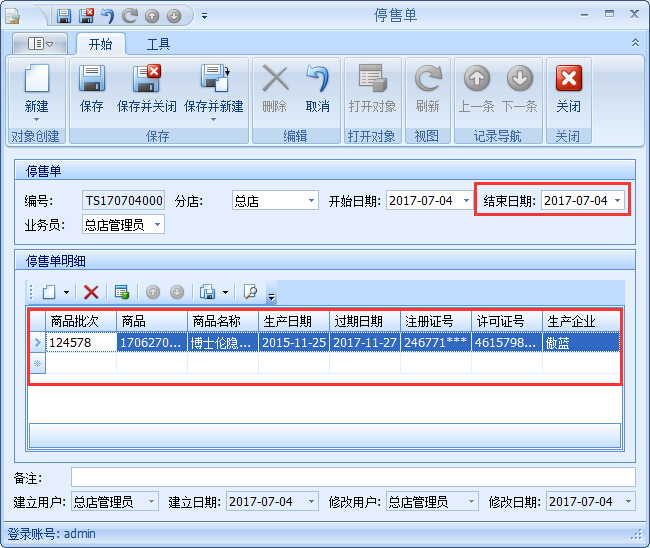This screenshot has width=650, height=548.
Task: Click batch cell 124578
Action: point(81,342)
